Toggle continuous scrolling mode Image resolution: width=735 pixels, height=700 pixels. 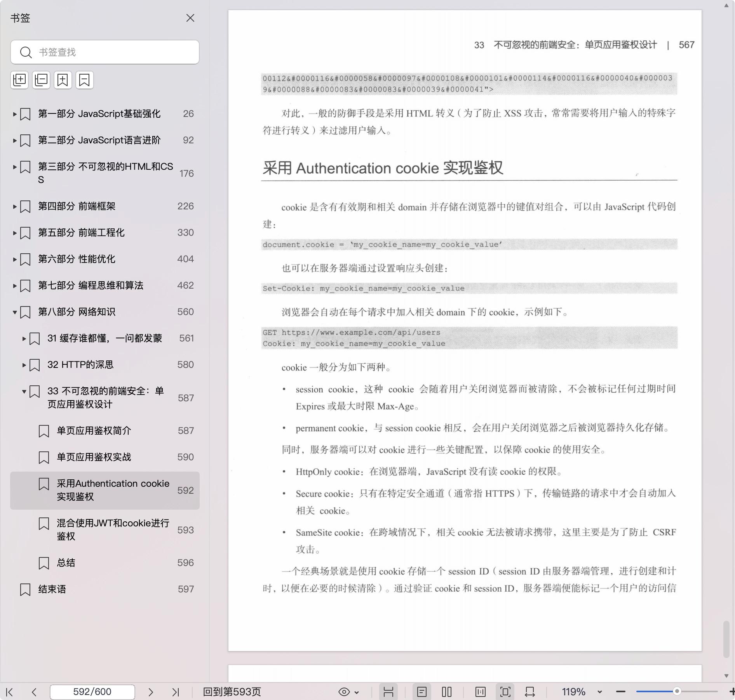[388, 692]
